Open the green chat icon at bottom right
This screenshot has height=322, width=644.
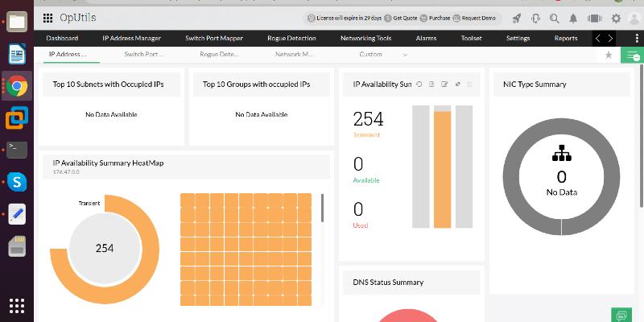point(621,315)
